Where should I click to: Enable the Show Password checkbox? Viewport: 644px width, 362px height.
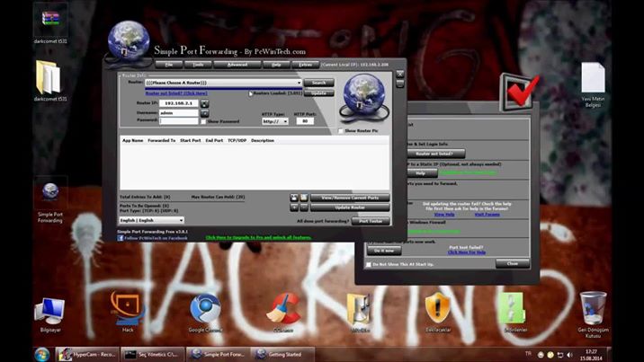click(203, 122)
